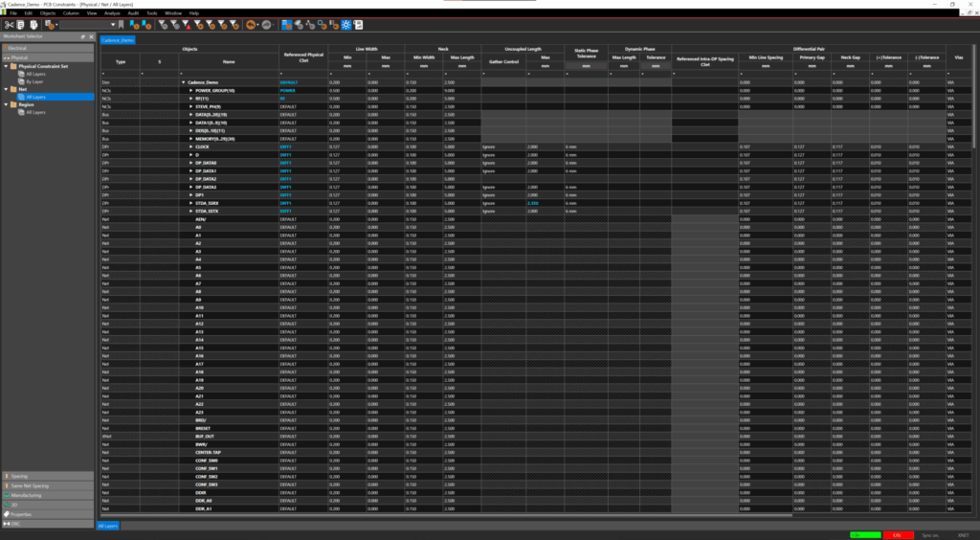
Task: Open the File menu
Action: point(13,13)
